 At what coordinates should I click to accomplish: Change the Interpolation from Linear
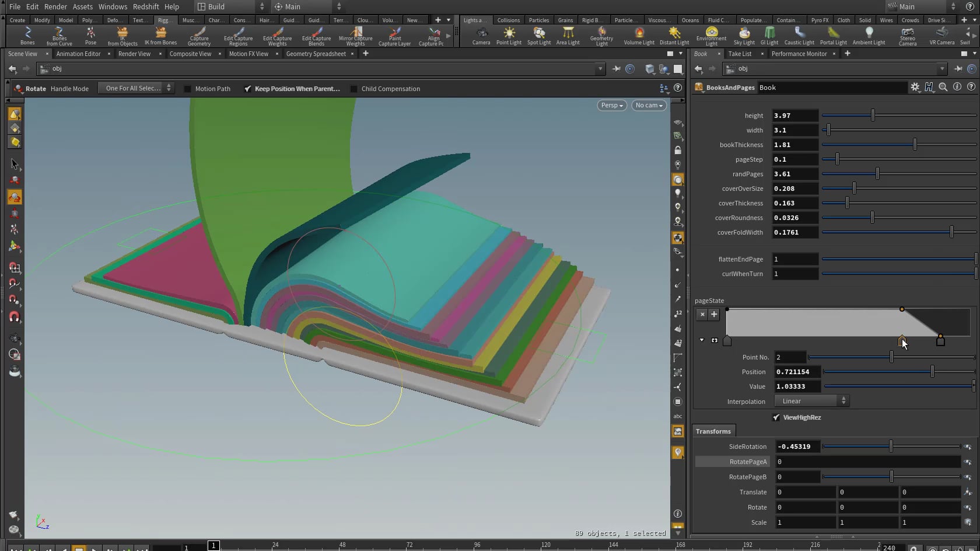pyautogui.click(x=811, y=400)
